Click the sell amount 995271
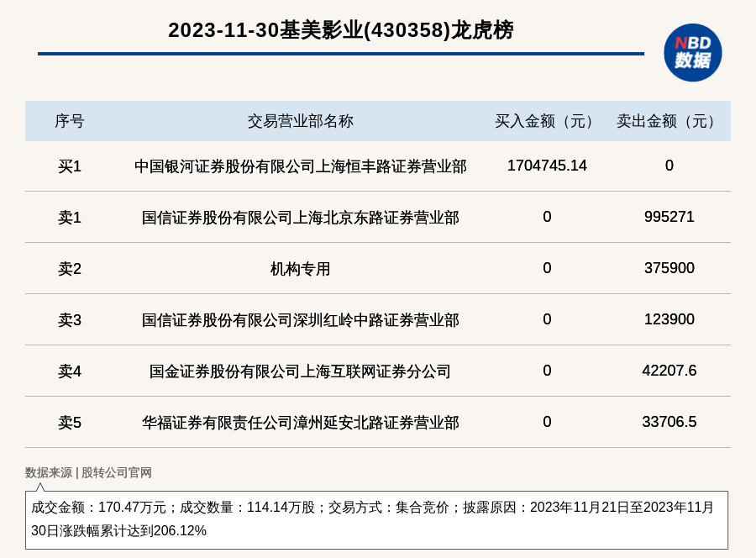The width and height of the screenshot is (756, 558). click(x=669, y=217)
